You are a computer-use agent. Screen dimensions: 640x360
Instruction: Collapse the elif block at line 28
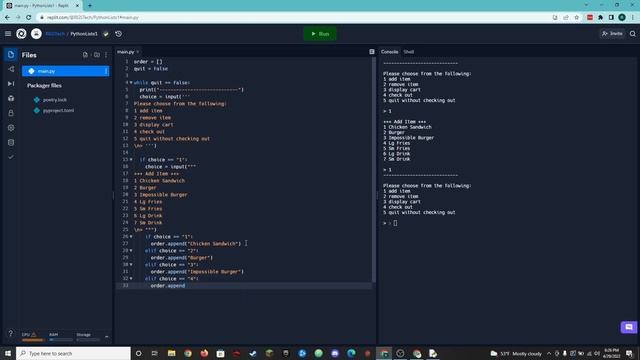click(x=131, y=251)
